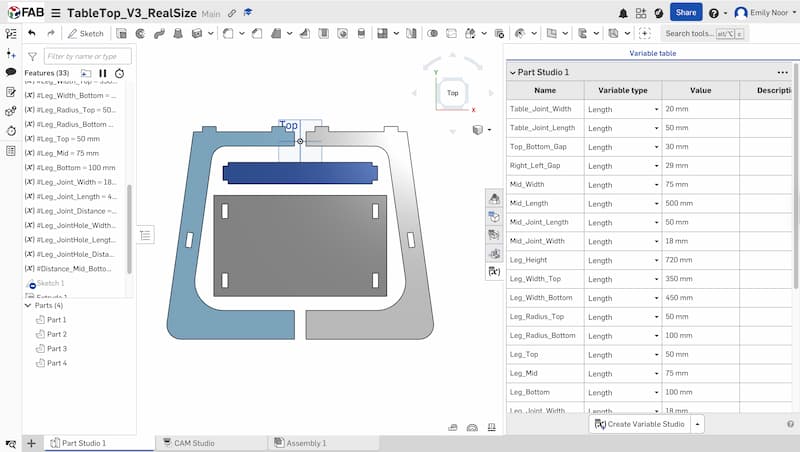The width and height of the screenshot is (800, 452).
Task: Click the Top face of view cube
Action: coord(453,93)
